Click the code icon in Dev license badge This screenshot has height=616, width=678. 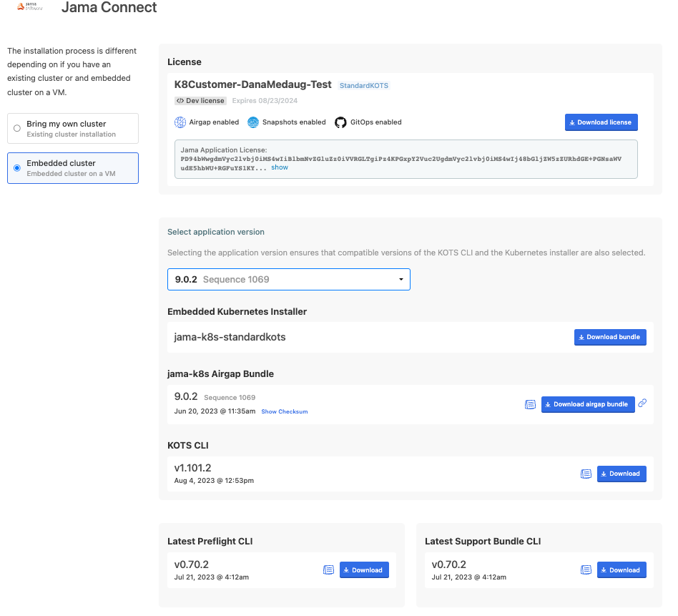pyautogui.click(x=181, y=100)
